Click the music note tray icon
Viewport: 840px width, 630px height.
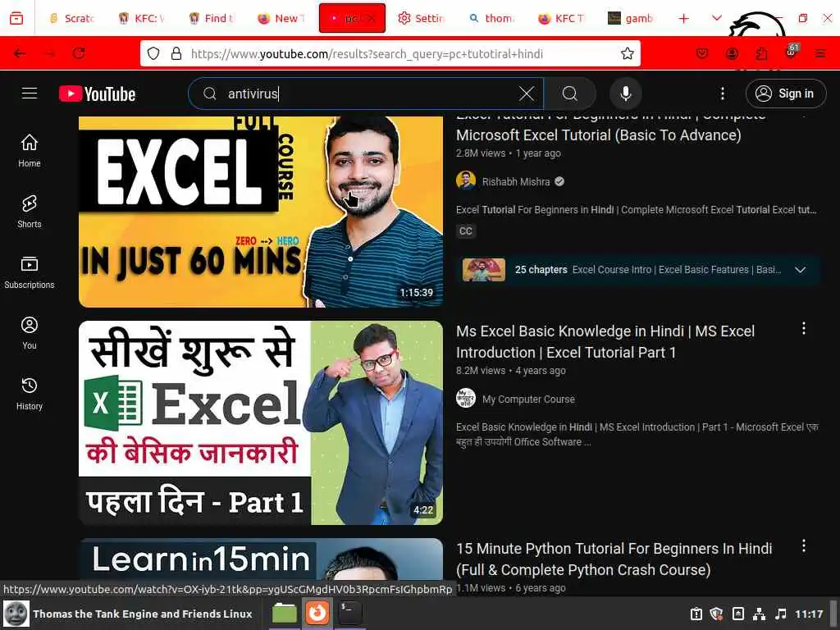(781, 614)
